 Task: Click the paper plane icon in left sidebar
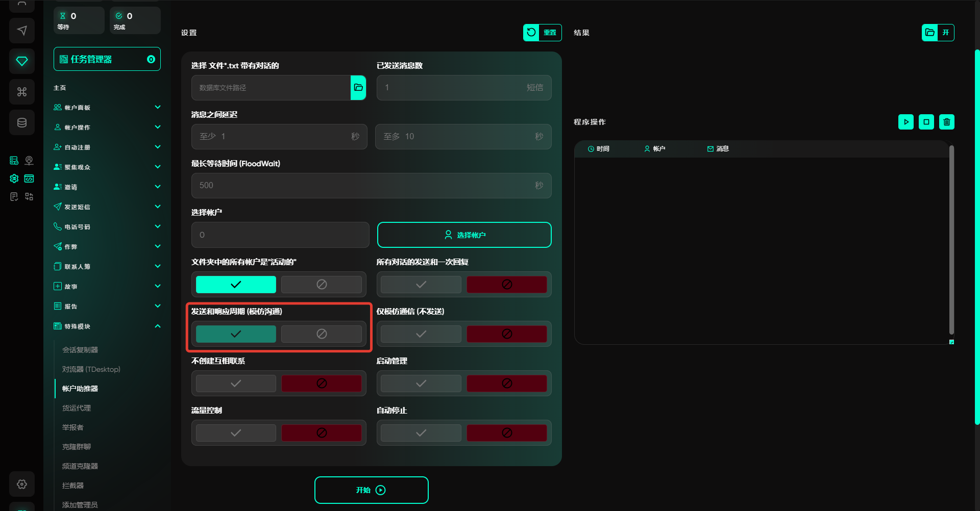click(x=22, y=31)
